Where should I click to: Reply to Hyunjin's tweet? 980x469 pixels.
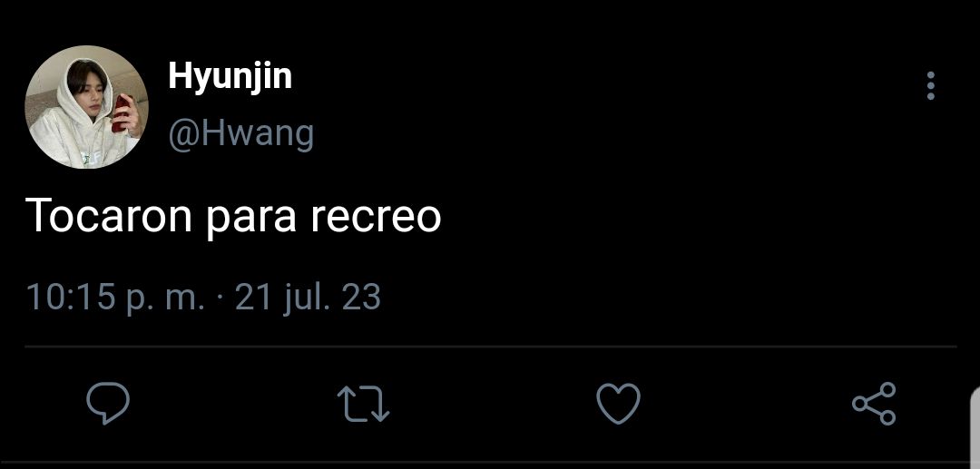coord(108,404)
